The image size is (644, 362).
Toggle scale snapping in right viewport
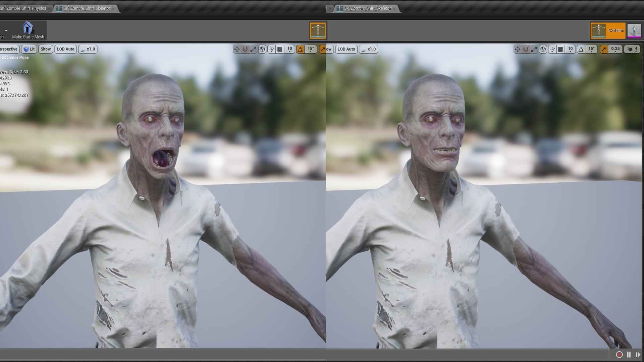pyautogui.click(x=604, y=49)
